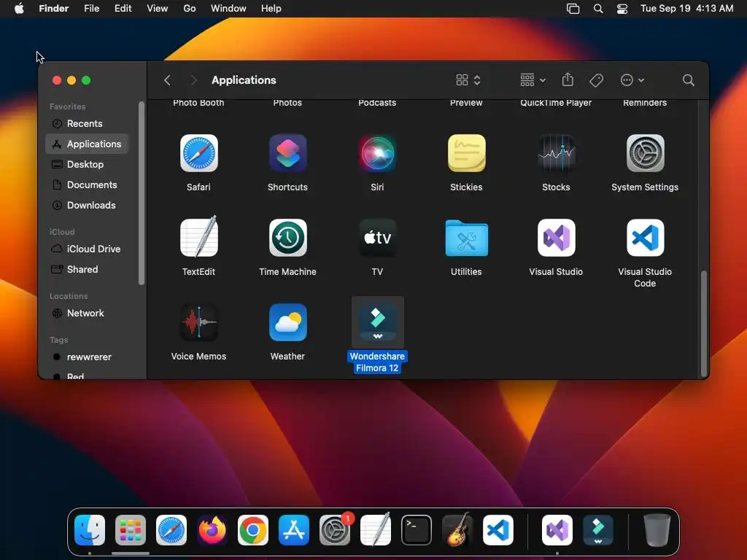Open the Edit menu
Viewport: 747px width, 560px height.
pos(123,9)
